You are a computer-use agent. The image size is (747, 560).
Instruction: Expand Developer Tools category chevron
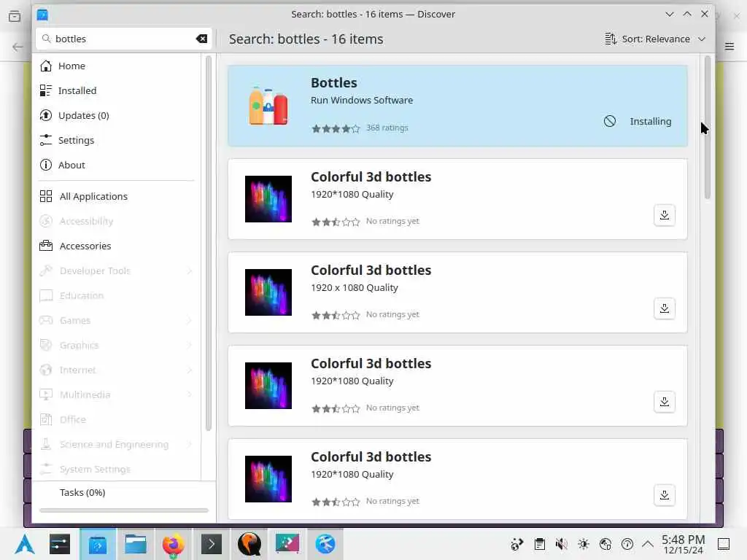tap(190, 271)
